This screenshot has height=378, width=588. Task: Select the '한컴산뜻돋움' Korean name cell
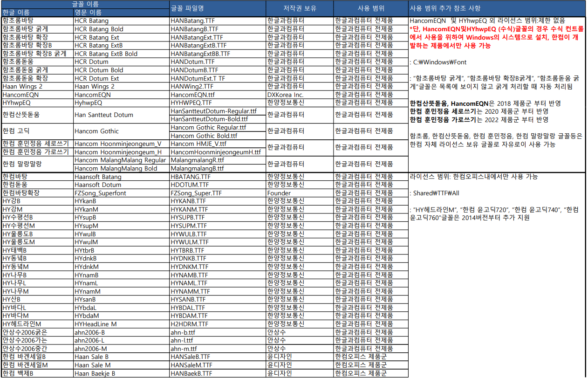tap(37, 115)
